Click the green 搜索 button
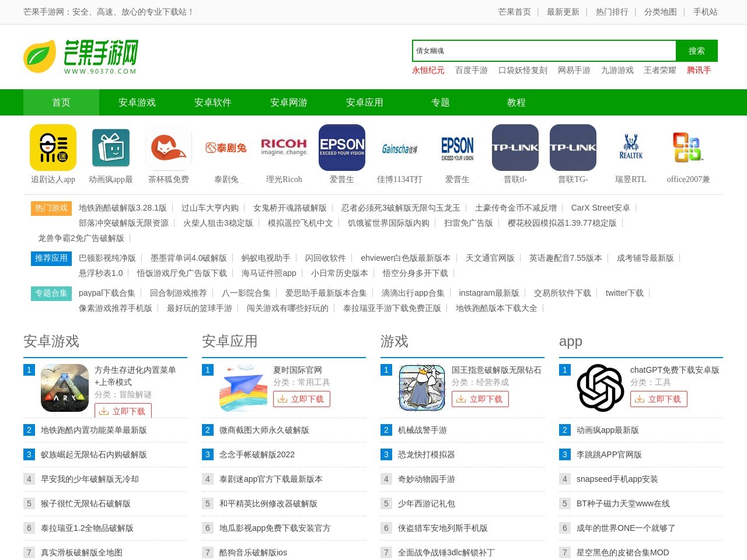This screenshot has width=747, height=560. coord(697,51)
